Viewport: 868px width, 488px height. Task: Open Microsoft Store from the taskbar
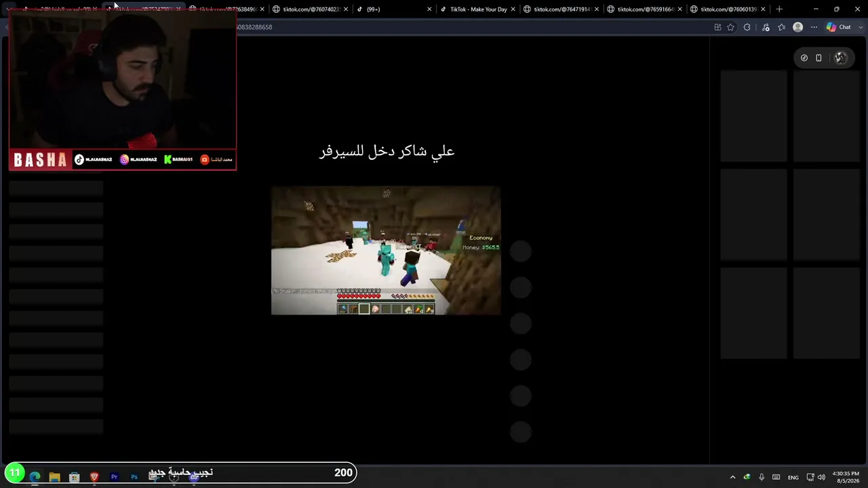(x=75, y=477)
